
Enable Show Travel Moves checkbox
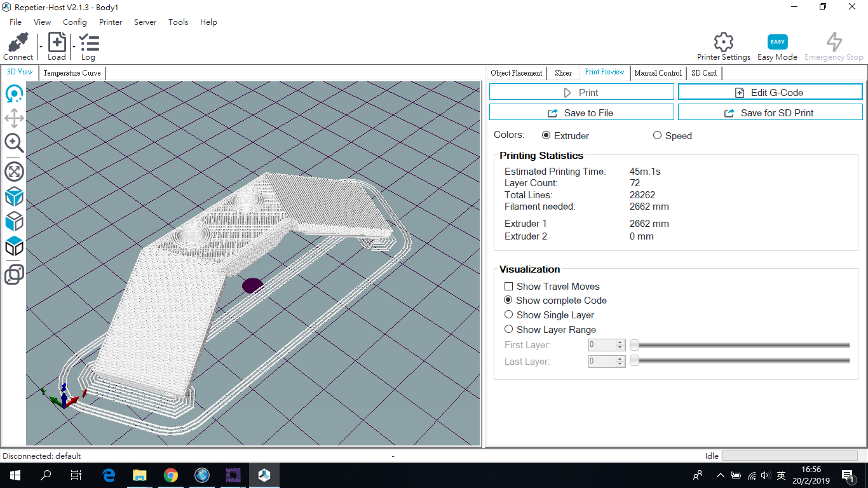pos(508,287)
